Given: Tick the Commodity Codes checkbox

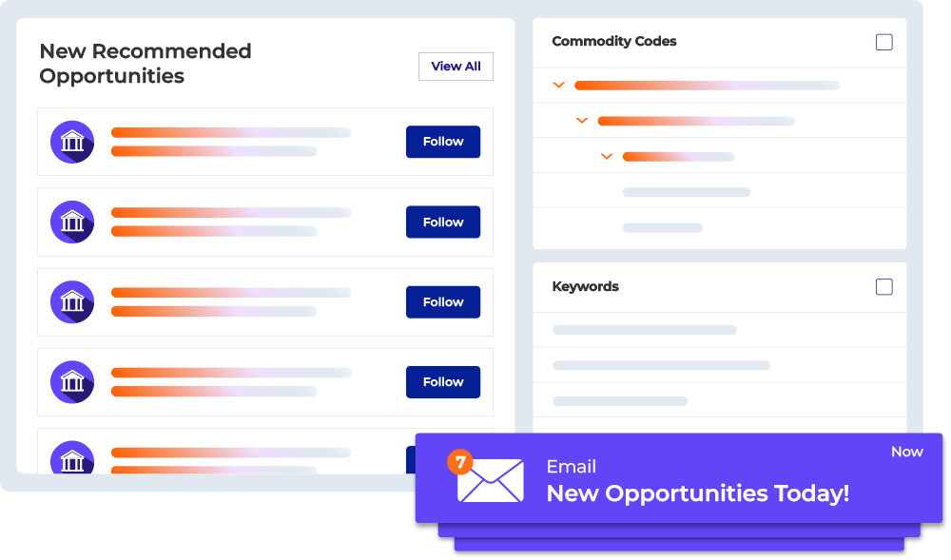Looking at the screenshot, I should (883, 42).
